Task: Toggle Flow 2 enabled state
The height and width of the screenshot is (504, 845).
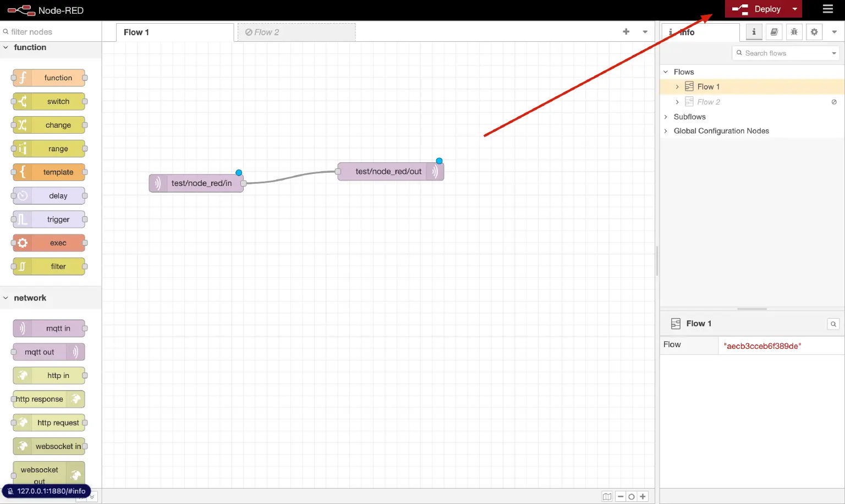Action: pyautogui.click(x=834, y=102)
